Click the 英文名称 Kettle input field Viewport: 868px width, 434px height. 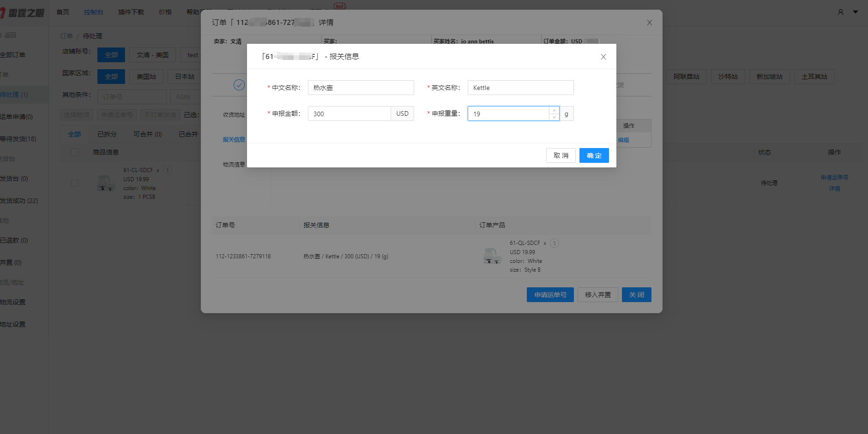520,87
